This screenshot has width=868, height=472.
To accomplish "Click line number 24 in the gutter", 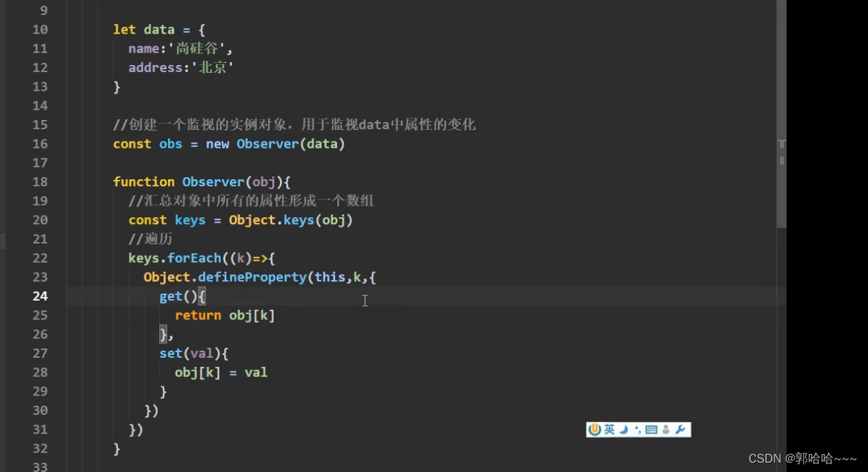I will coord(40,296).
